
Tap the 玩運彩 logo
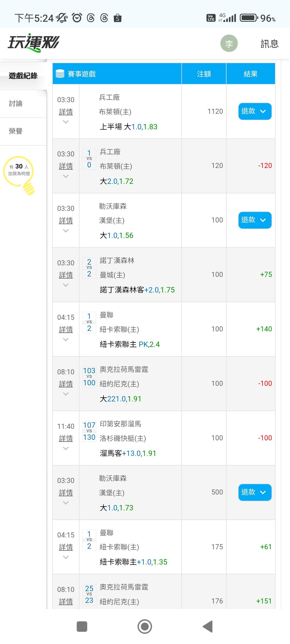tap(34, 43)
